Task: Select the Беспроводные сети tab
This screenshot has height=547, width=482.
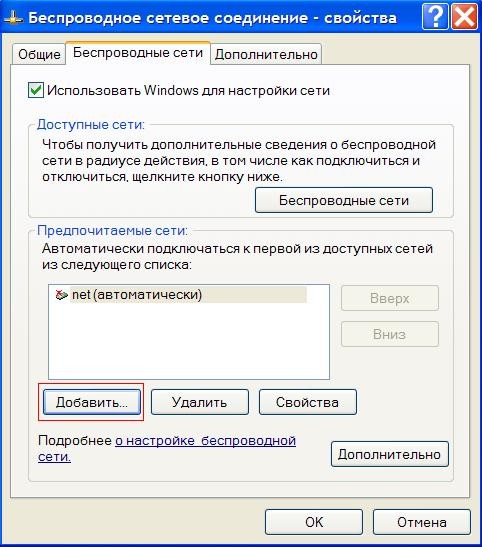Action: point(138,53)
